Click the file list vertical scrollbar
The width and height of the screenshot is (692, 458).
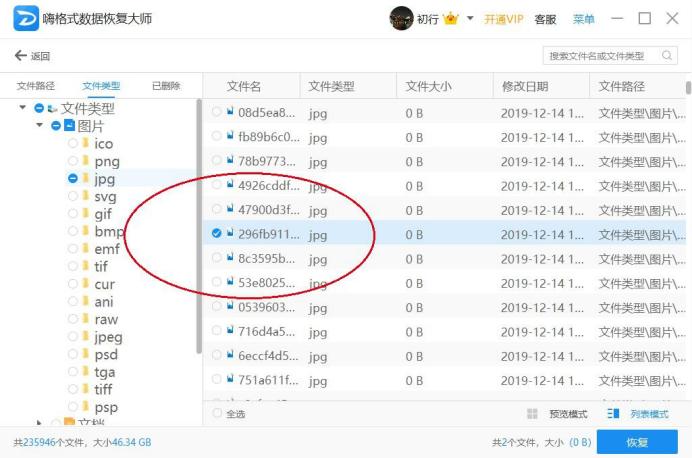[x=688, y=87]
